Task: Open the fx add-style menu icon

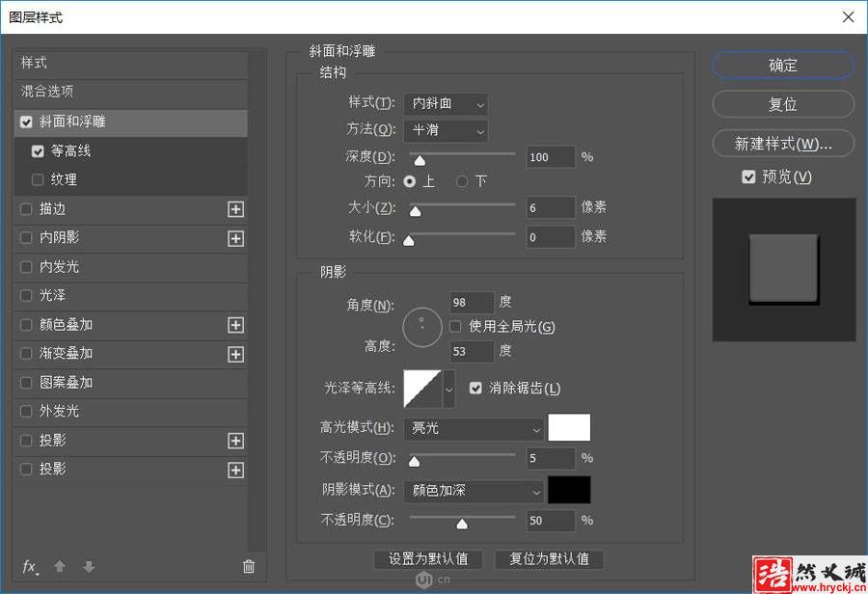Action: pos(30,567)
